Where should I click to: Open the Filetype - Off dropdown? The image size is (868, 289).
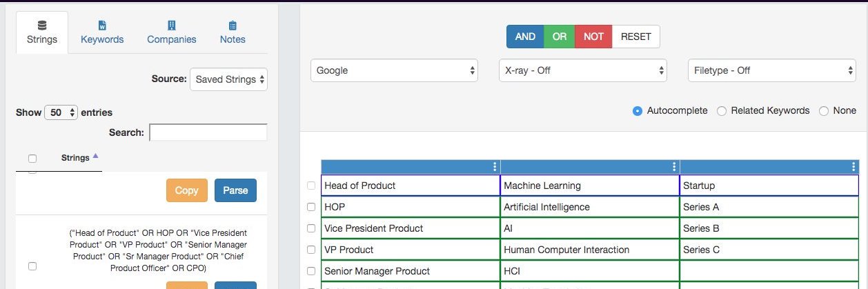pyautogui.click(x=772, y=70)
